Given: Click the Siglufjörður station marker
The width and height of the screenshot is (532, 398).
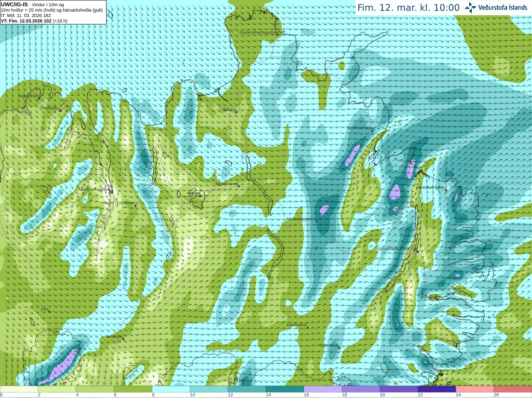Looking at the screenshot, I should [x=39, y=98].
